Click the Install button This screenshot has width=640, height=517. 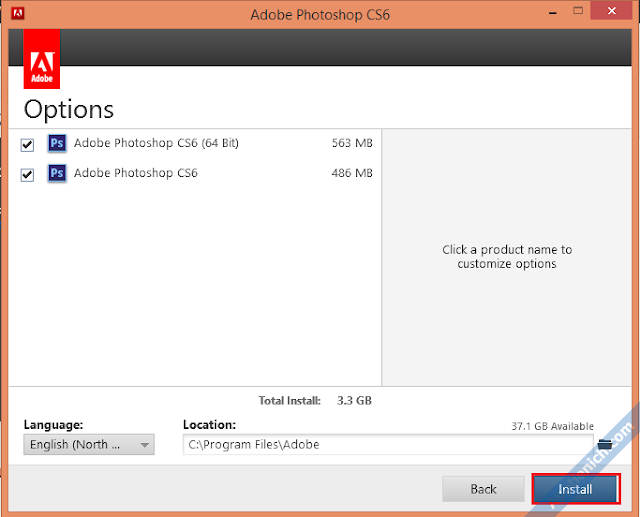576,489
